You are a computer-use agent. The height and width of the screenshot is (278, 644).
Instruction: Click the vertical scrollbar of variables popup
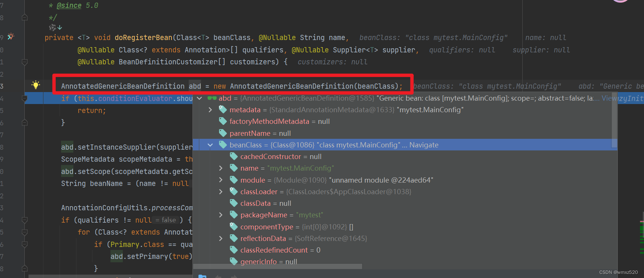[x=614, y=120]
